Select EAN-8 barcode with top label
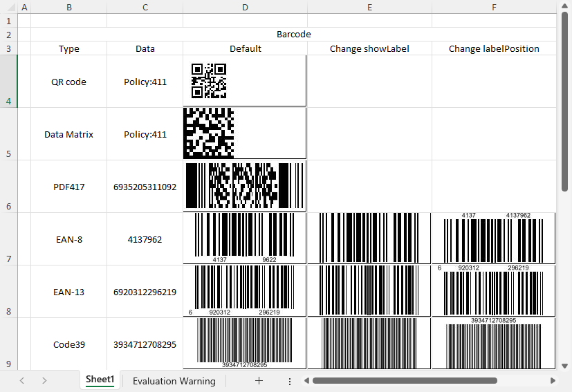The height and width of the screenshot is (392, 572). tap(494, 239)
